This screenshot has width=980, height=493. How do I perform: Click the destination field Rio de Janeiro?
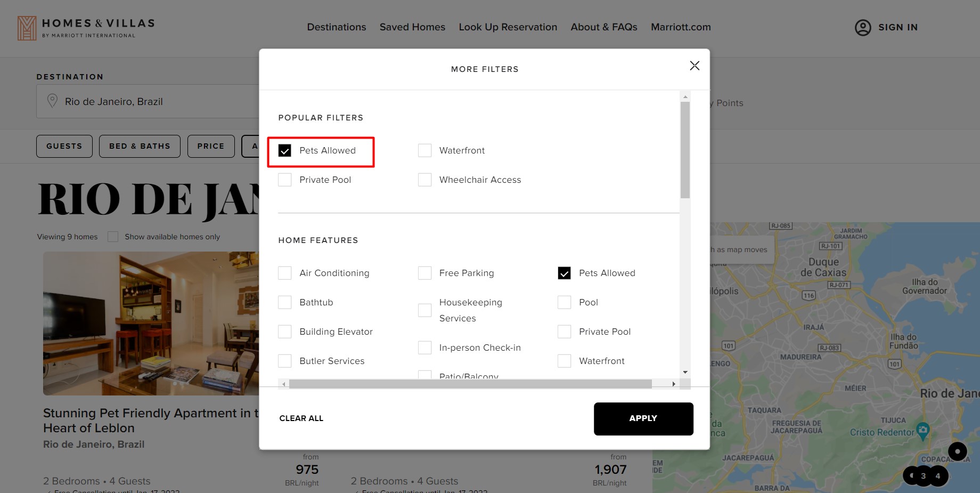[148, 101]
